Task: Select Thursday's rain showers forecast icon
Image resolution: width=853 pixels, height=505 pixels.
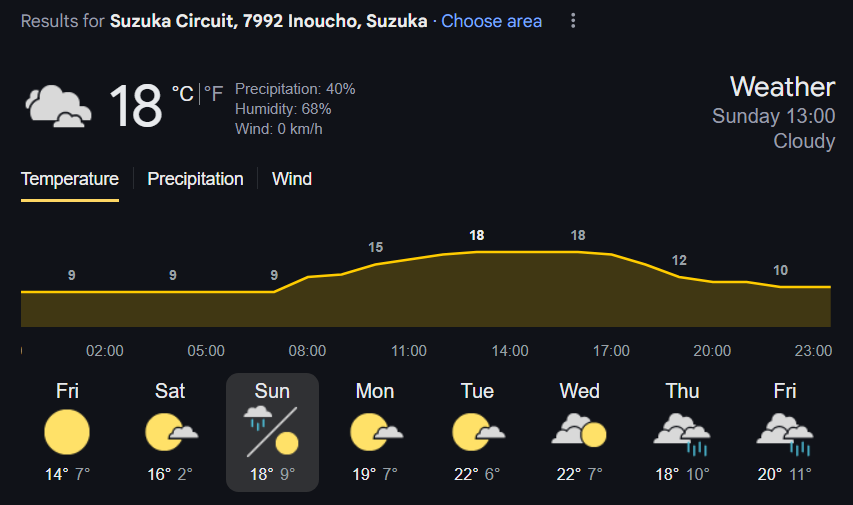Action: tap(682, 434)
